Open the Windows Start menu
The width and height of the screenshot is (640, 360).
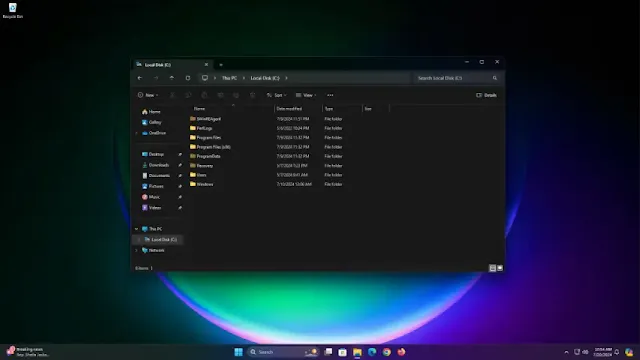pyautogui.click(x=239, y=352)
